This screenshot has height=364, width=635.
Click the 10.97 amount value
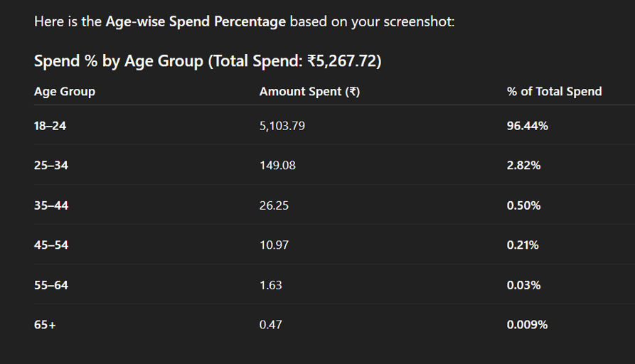[274, 245]
